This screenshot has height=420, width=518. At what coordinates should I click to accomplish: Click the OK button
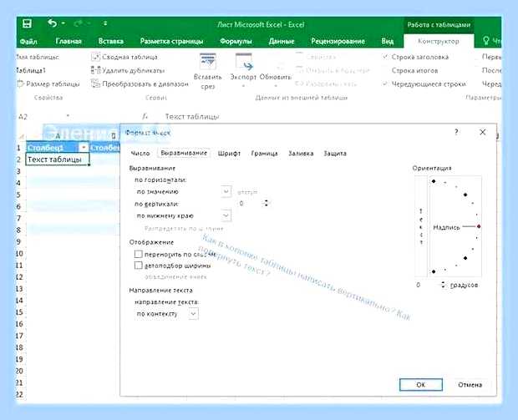tap(421, 385)
